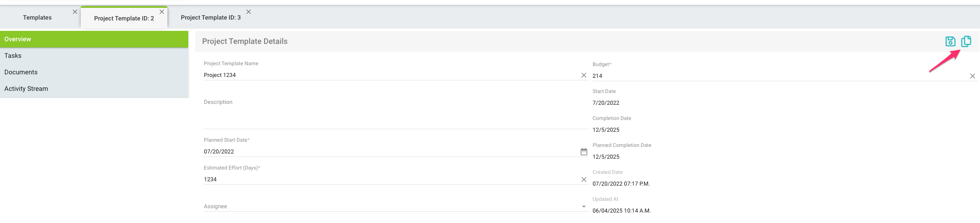
Task: Open the Documents section
Action: (21, 72)
